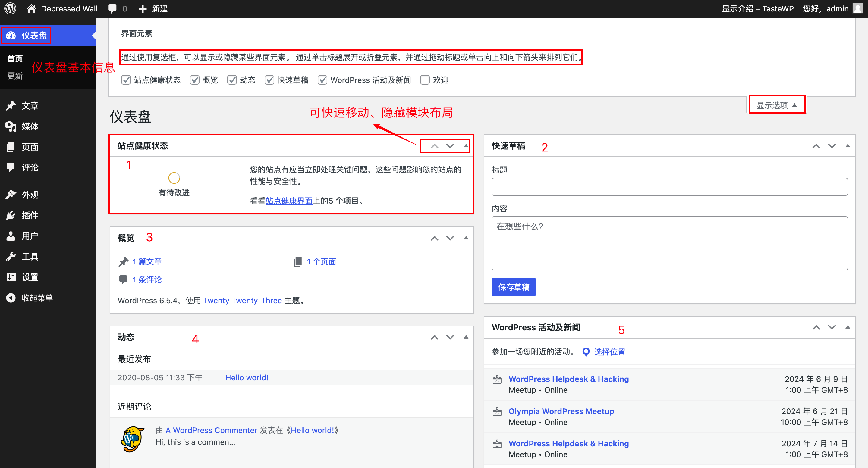Click the comment icon next to 1 条评论
868x468 pixels.
123,280
